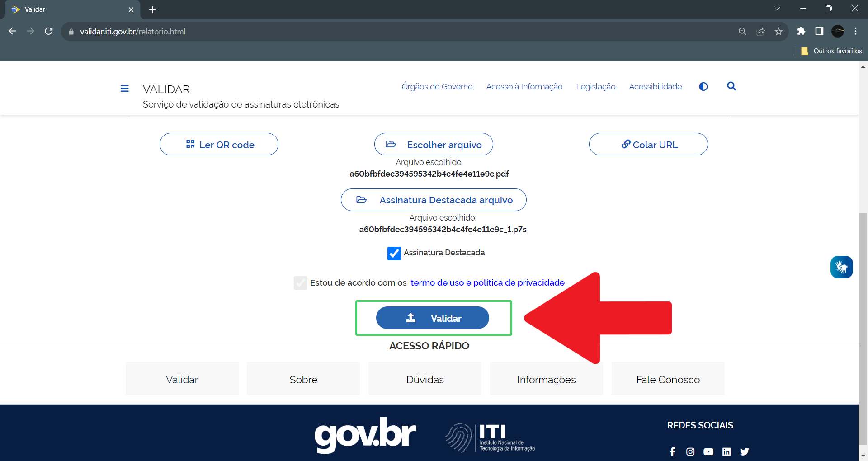Open the Chrome three-dot menu
868x461 pixels.
855,32
